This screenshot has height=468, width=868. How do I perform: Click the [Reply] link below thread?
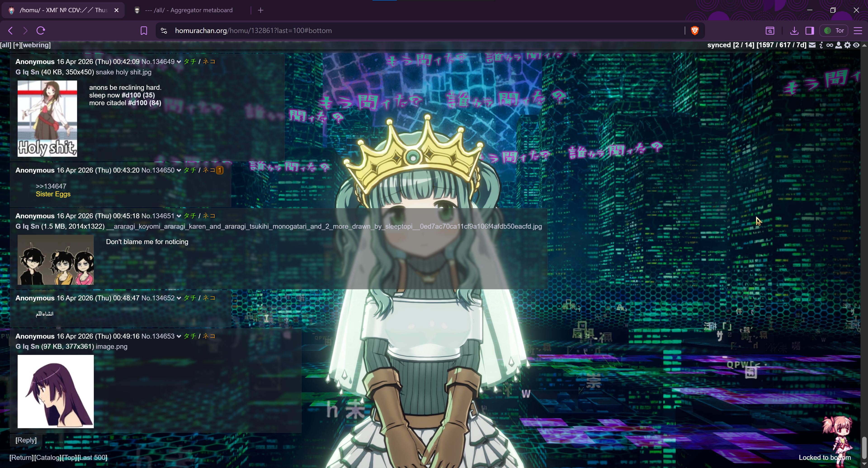[26, 440]
